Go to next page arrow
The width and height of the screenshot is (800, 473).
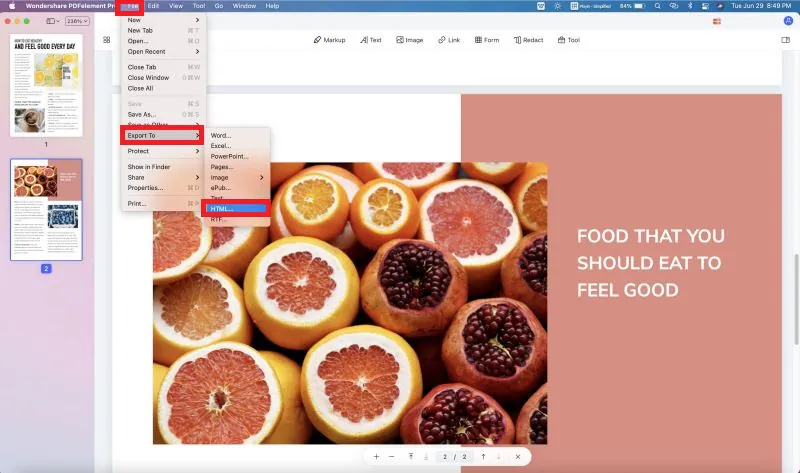point(498,457)
